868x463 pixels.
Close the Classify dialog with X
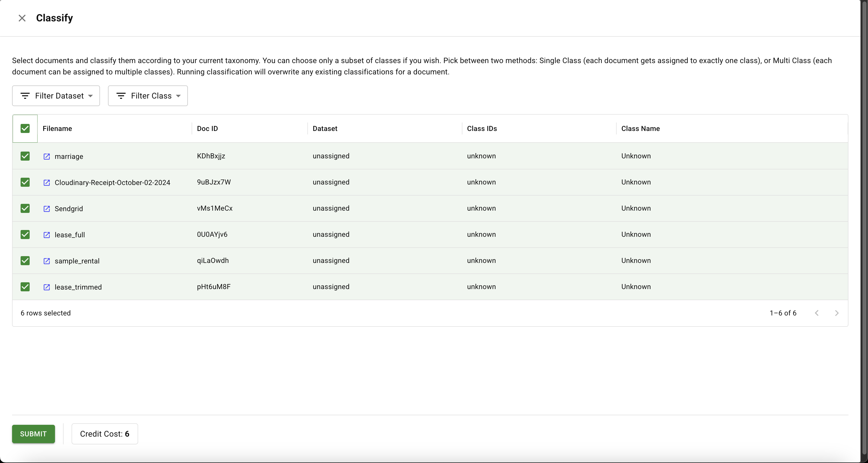click(22, 18)
